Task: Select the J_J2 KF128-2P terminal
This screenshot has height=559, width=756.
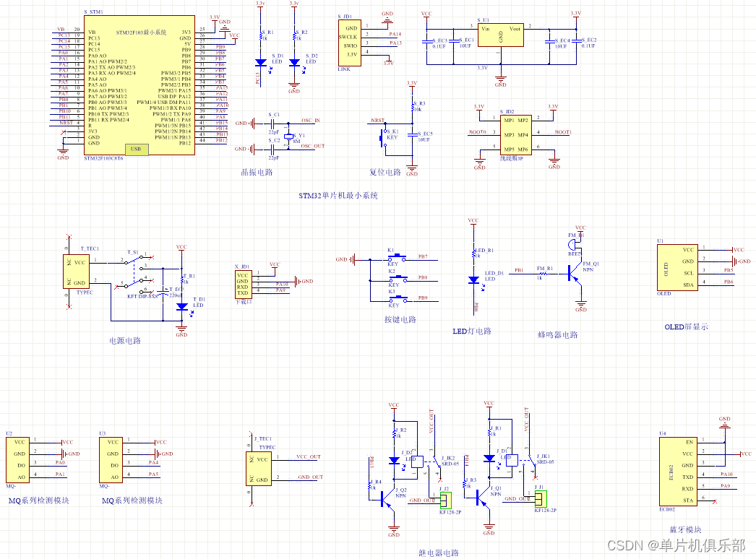Action: [x=446, y=500]
